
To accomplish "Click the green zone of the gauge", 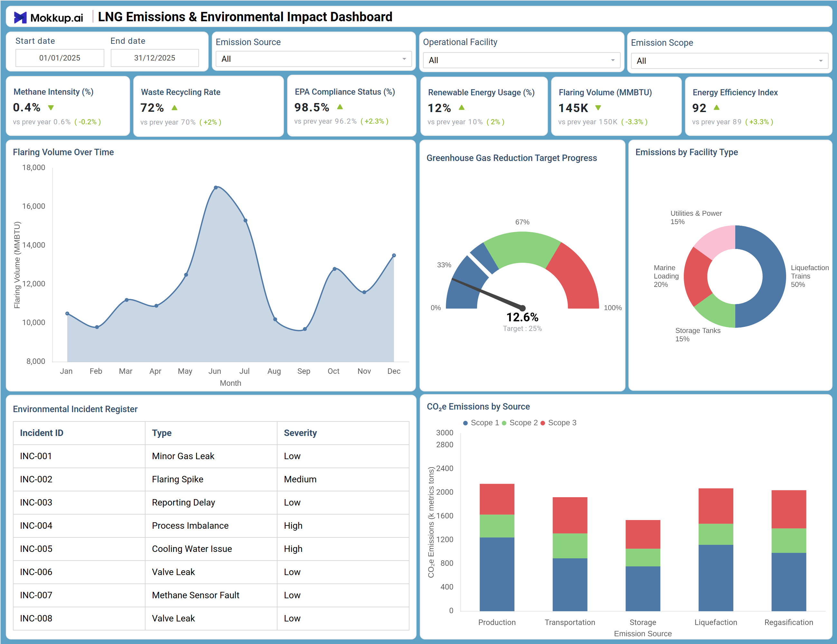I will tap(522, 247).
